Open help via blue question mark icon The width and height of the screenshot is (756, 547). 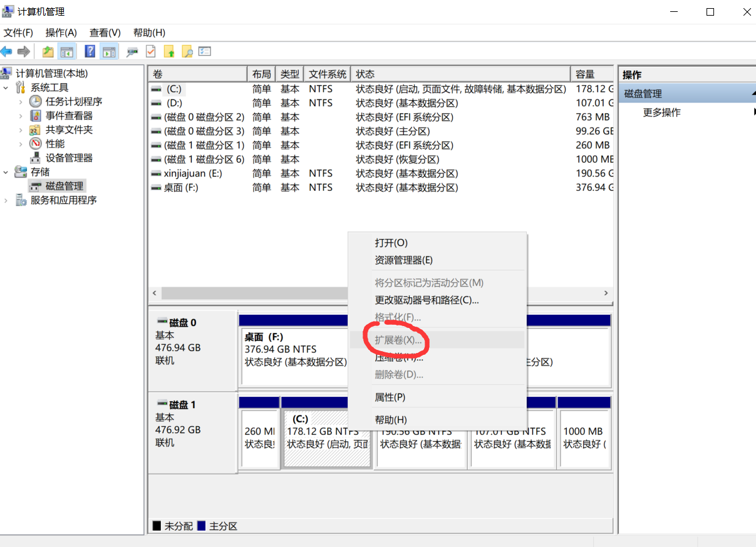(x=90, y=51)
